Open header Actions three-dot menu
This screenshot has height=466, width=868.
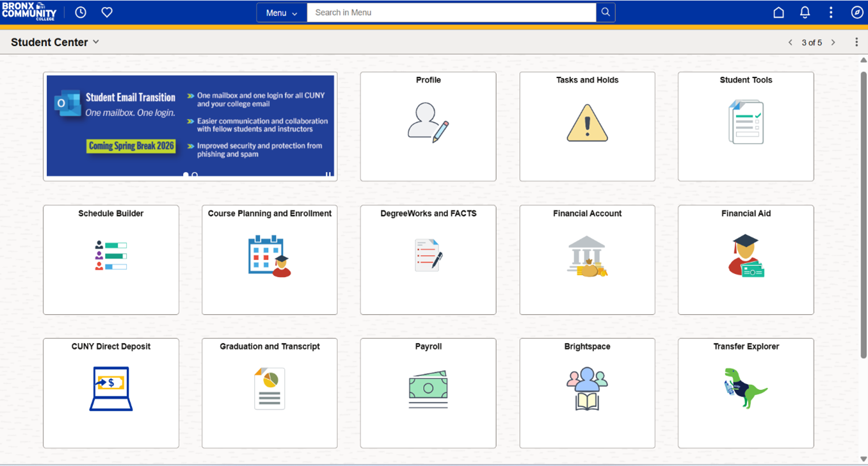click(831, 12)
